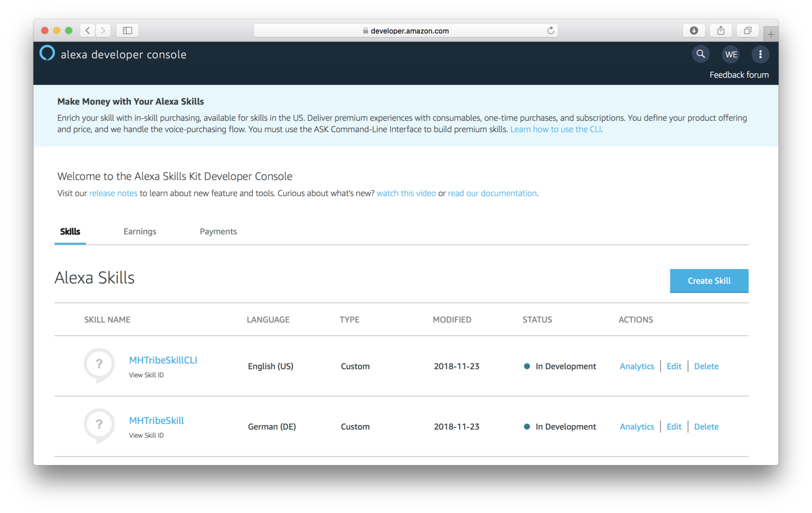Open Analytics for the German MHTribeSkill
Image resolution: width=812 pixels, height=513 pixels.
point(637,427)
